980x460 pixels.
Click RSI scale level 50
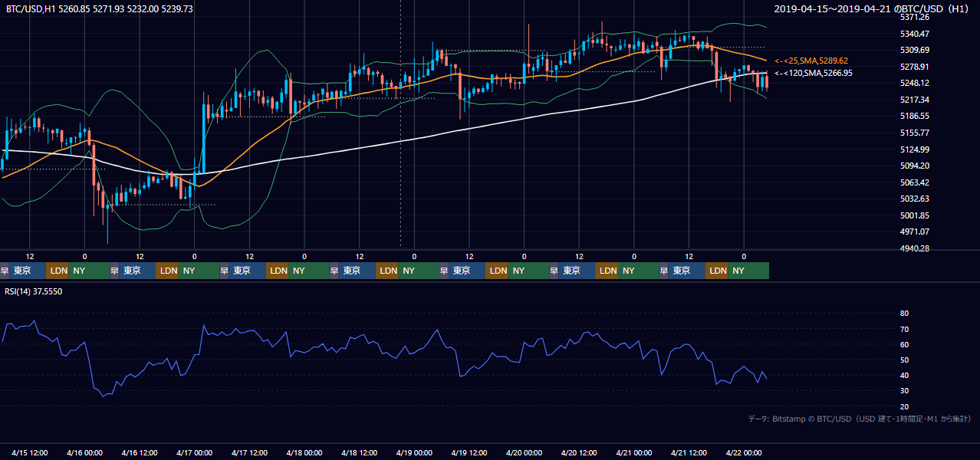coord(904,360)
